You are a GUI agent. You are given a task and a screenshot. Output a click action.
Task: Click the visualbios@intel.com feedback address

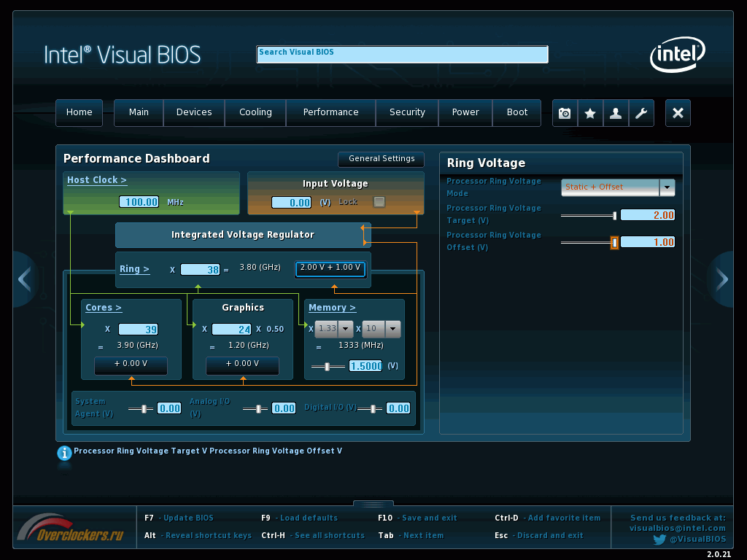pos(678,528)
